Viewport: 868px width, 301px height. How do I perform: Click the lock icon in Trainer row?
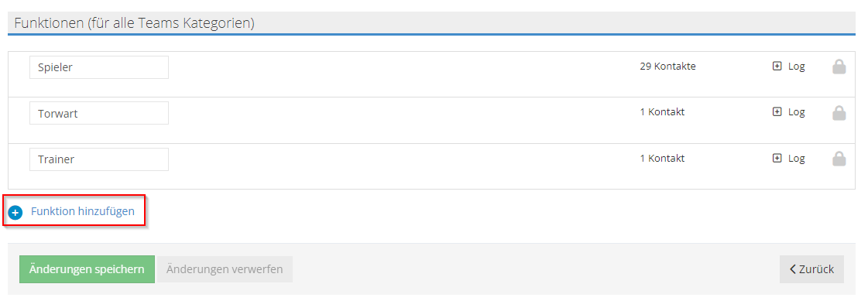(x=839, y=159)
